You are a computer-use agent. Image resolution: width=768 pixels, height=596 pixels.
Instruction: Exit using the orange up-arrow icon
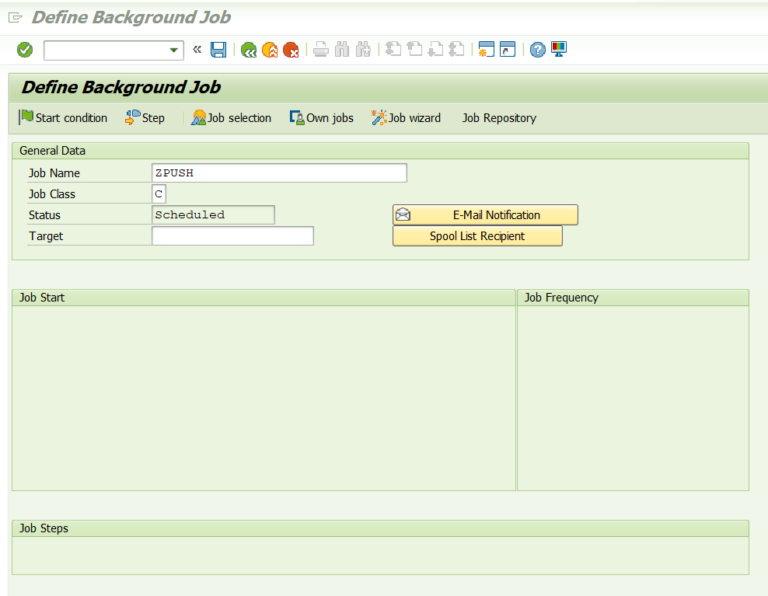270,49
